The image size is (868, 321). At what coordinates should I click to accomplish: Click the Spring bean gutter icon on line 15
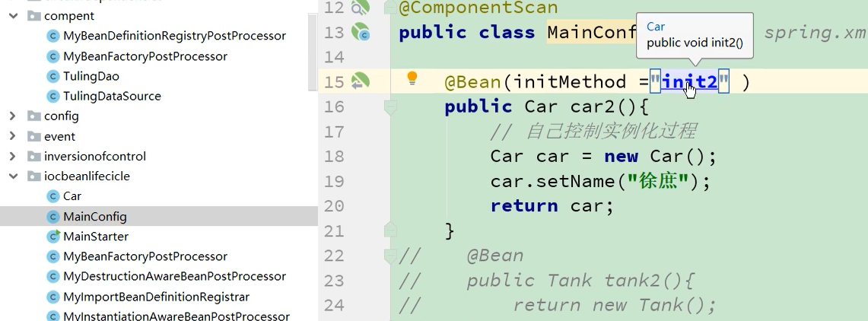tap(360, 81)
